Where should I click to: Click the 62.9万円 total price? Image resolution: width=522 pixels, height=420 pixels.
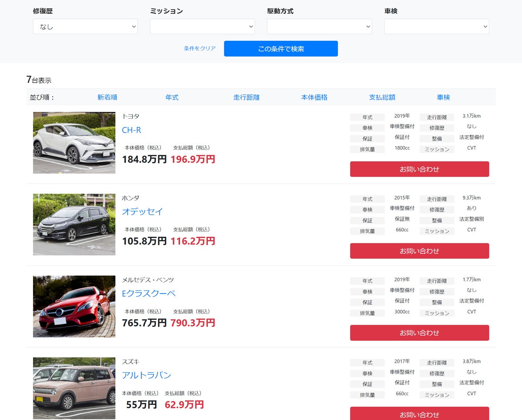[184, 404]
